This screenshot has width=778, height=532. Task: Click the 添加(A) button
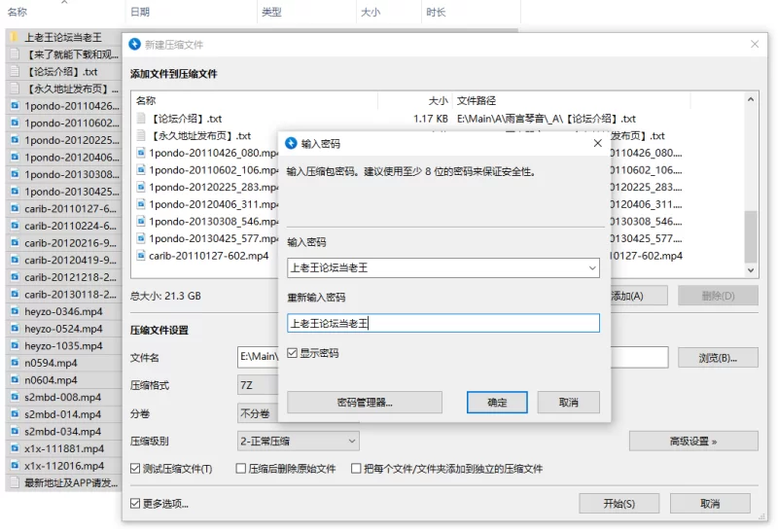[x=639, y=296]
